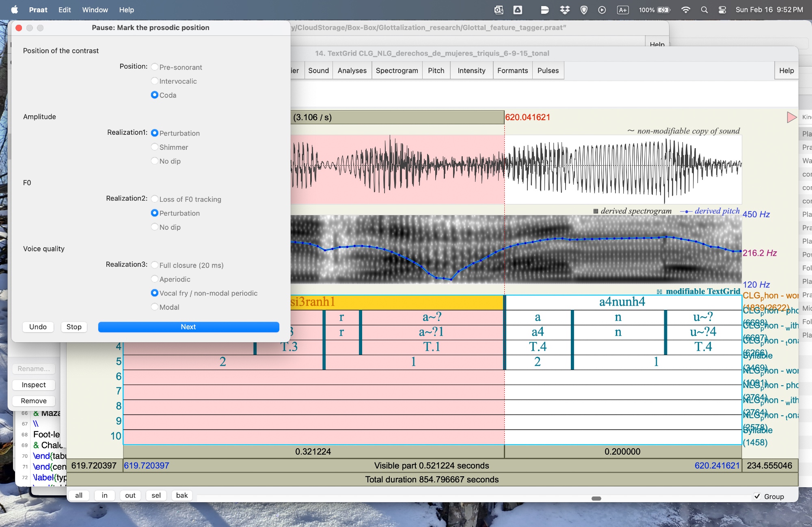
Task: Click the pink play triangle icon
Action: 791,117
